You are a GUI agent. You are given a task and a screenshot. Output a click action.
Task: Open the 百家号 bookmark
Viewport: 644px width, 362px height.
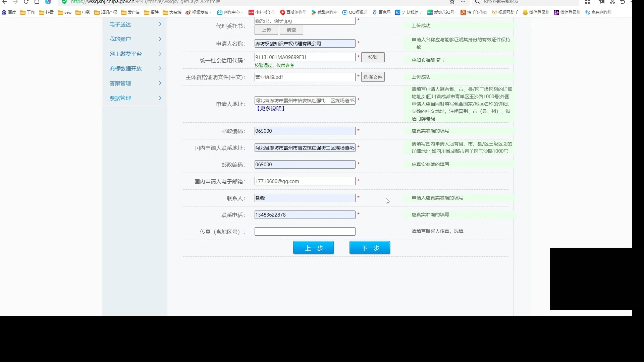pos(381,12)
